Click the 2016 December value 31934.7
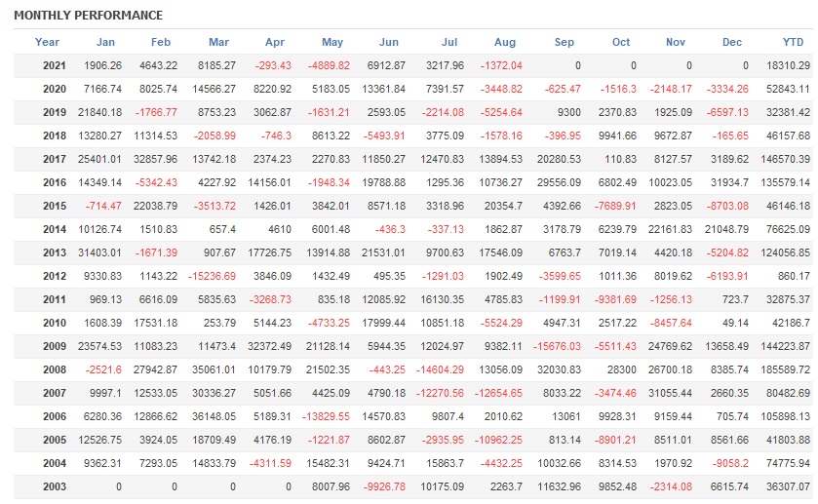Screen dimensions: 818x504 click(x=727, y=182)
